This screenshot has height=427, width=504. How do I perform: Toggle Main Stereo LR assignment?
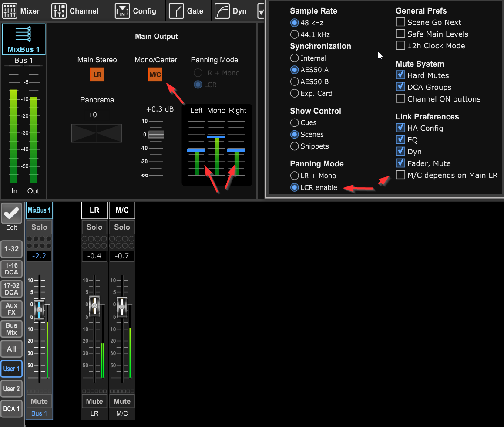coord(97,75)
